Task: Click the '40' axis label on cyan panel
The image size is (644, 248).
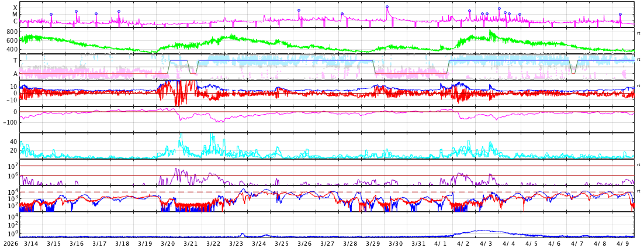Action: click(x=13, y=142)
